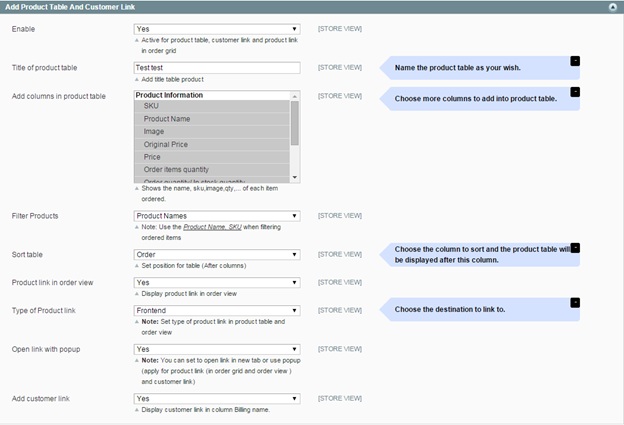This screenshot has width=624, height=425.
Task: Click the columns listbox scrollbar thumb
Action: click(x=294, y=123)
